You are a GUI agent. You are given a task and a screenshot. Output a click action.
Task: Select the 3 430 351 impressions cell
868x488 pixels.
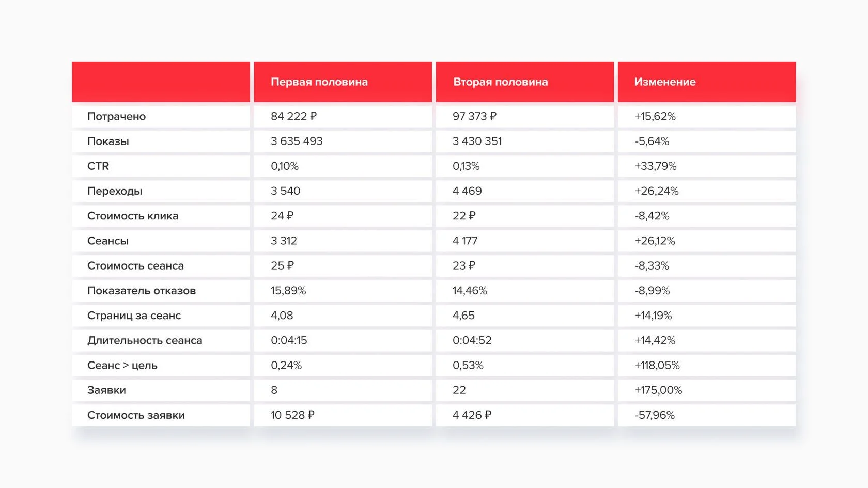477,141
